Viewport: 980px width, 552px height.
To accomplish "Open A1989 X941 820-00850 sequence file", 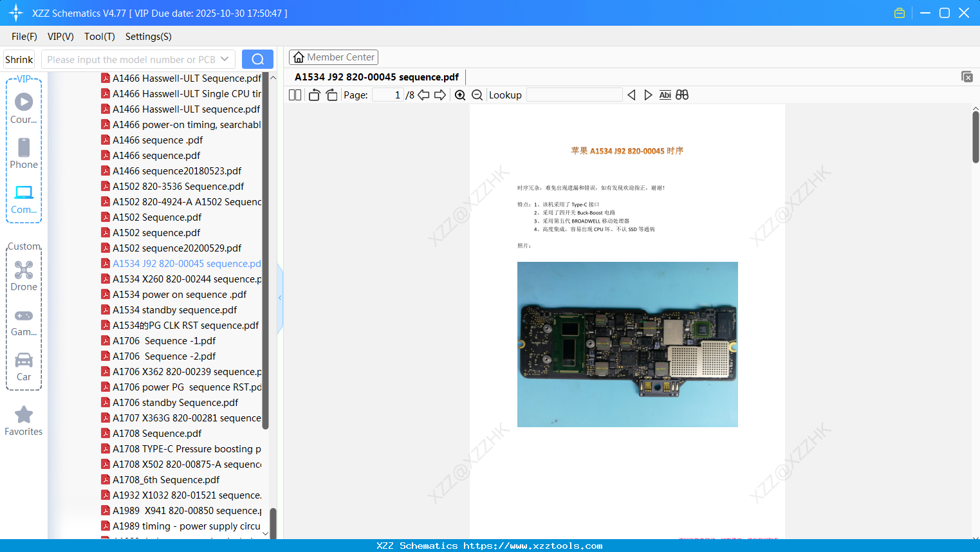I will point(181,511).
